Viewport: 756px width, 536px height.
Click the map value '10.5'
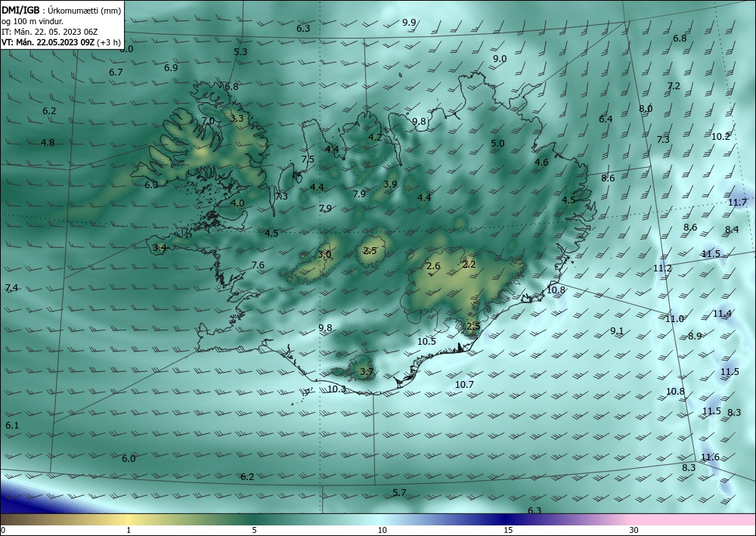[x=426, y=341]
